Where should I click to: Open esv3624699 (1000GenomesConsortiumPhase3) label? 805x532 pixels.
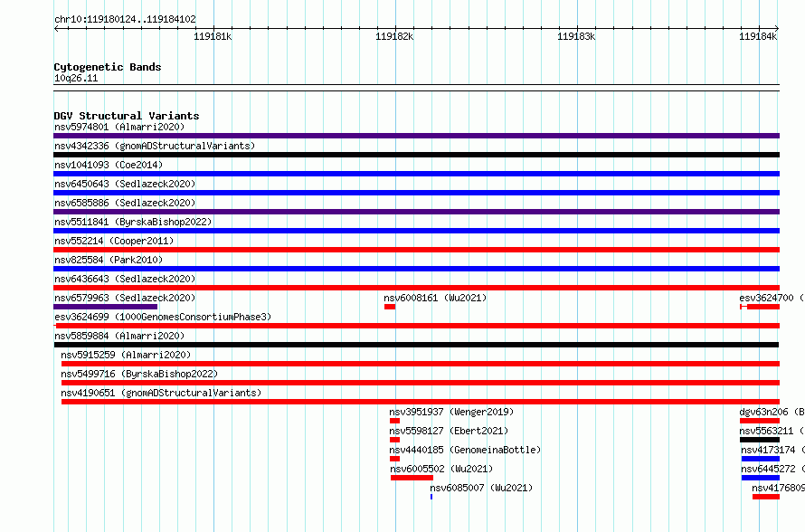(x=163, y=317)
